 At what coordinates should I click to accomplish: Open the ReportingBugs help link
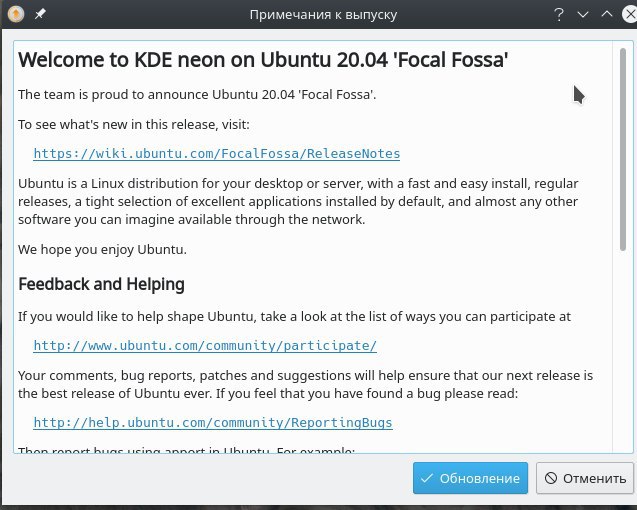coord(213,423)
